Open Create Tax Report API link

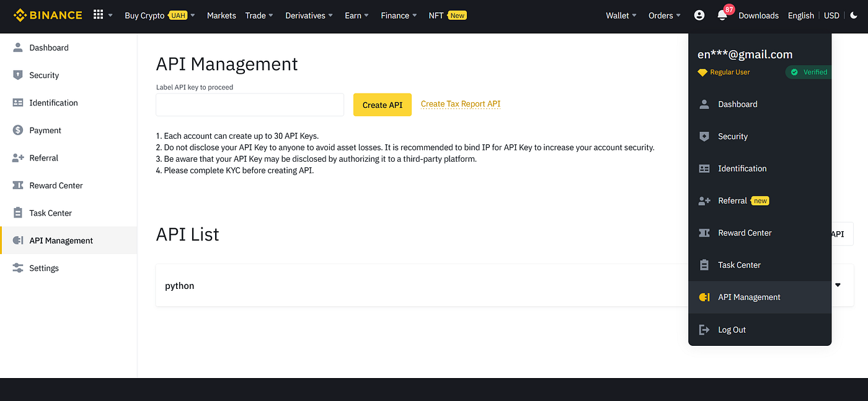pyautogui.click(x=461, y=104)
